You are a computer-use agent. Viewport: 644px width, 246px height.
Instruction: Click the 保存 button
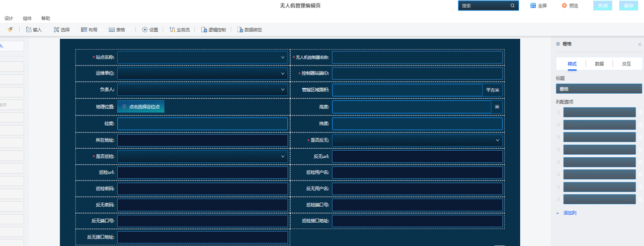coord(628,6)
